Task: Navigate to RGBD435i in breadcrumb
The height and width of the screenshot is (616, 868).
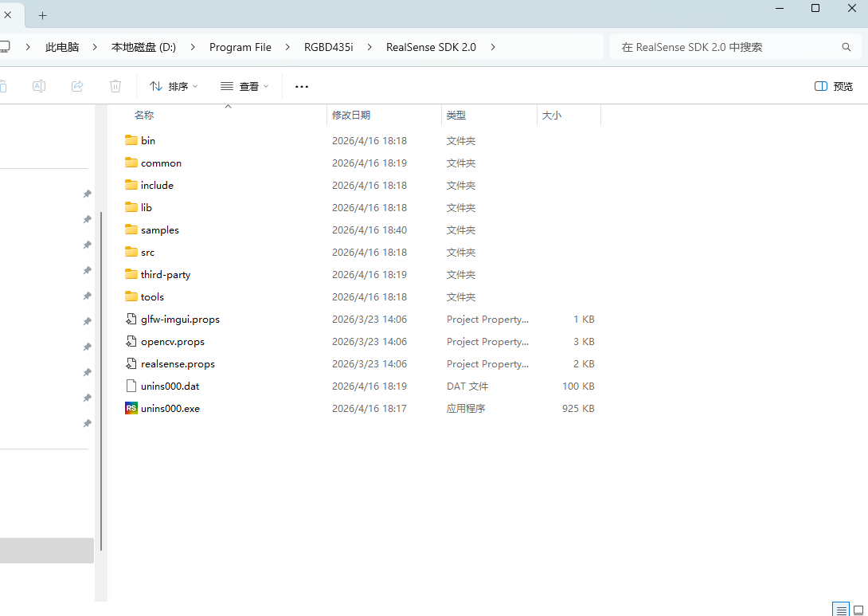Action: point(328,47)
